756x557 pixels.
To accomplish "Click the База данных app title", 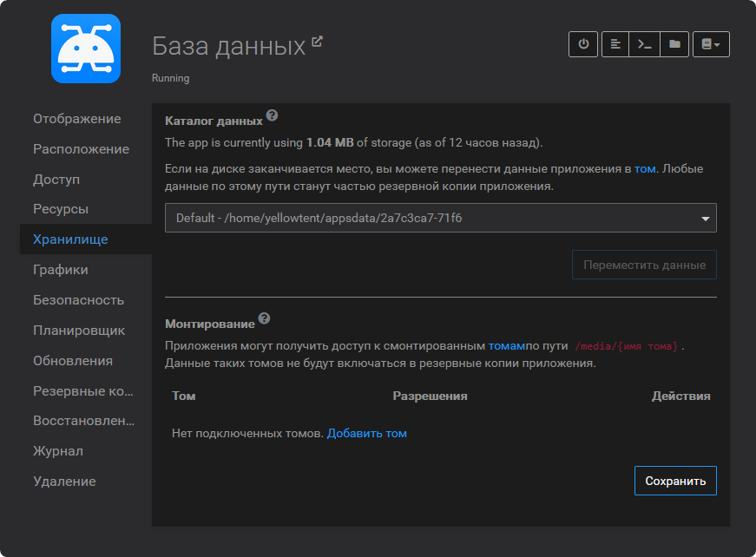I will coord(228,46).
